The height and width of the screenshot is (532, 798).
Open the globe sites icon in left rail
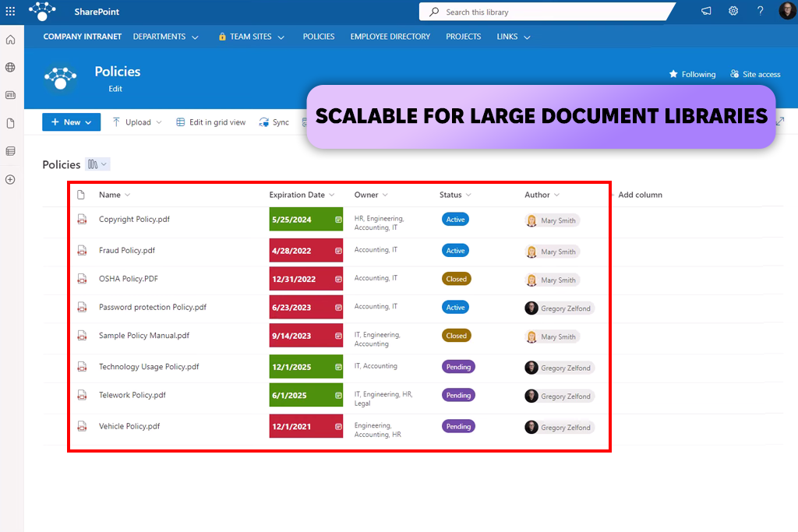point(11,67)
